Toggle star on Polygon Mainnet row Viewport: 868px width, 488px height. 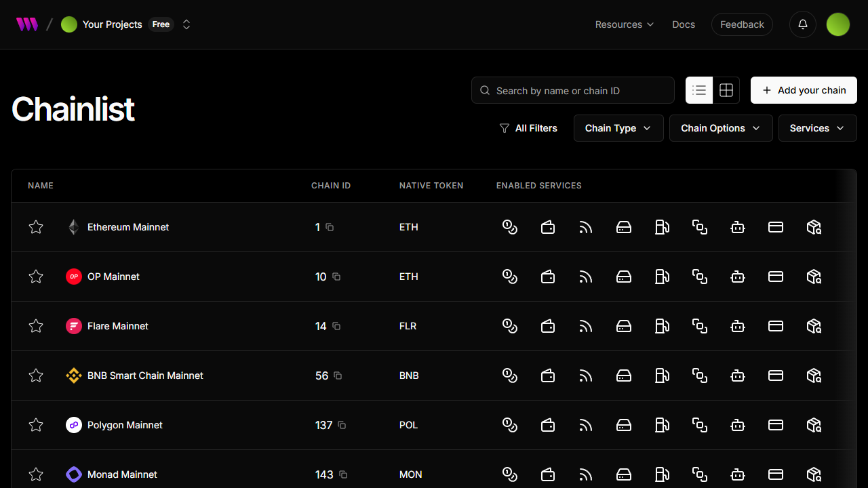[36, 425]
